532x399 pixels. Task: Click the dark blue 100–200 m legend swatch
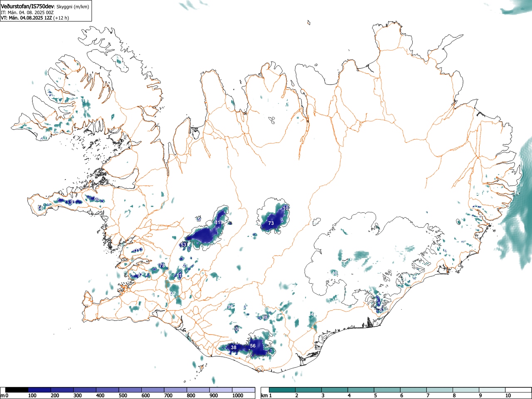(x=39, y=390)
